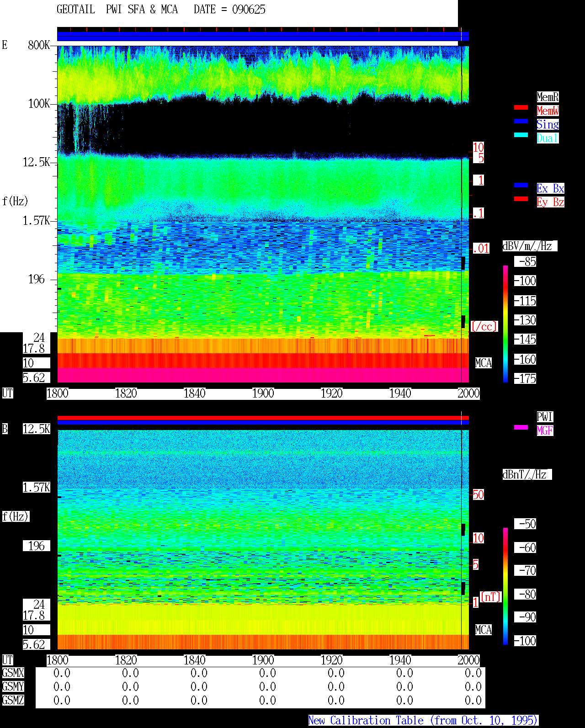Click the blue Sing legend swatch
Viewport: 585px width, 728px height.
(521, 121)
